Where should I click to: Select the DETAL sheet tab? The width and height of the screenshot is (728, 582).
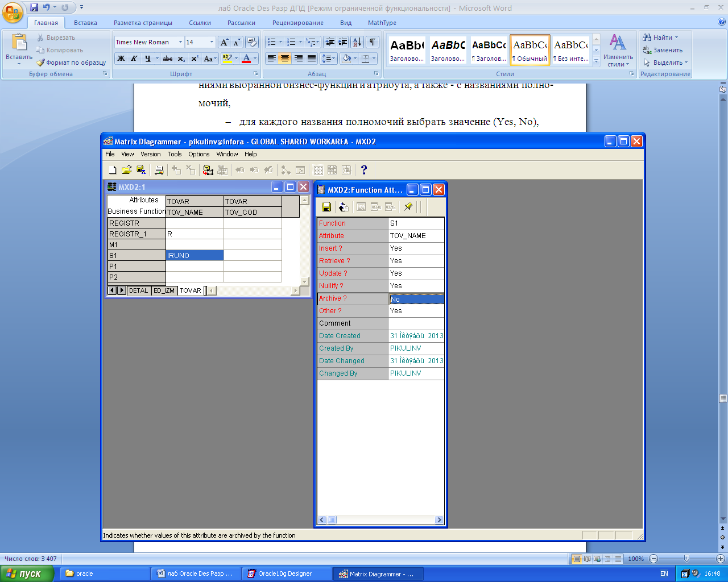click(x=138, y=290)
